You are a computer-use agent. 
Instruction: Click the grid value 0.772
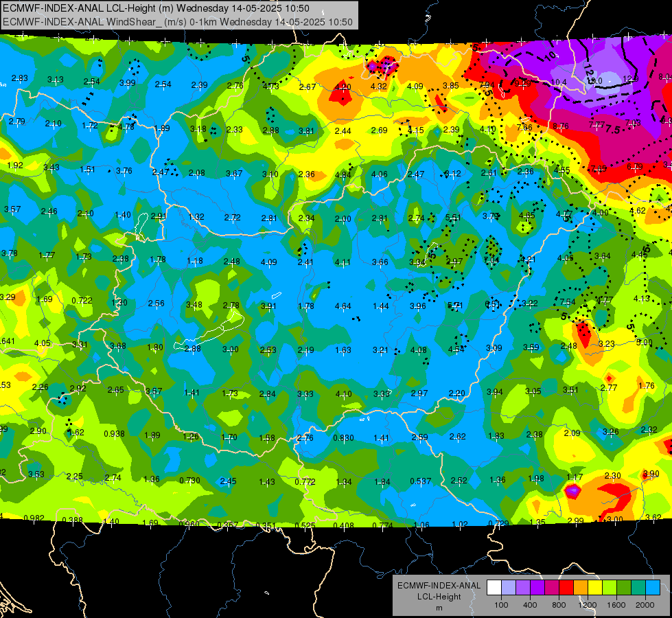point(305,481)
